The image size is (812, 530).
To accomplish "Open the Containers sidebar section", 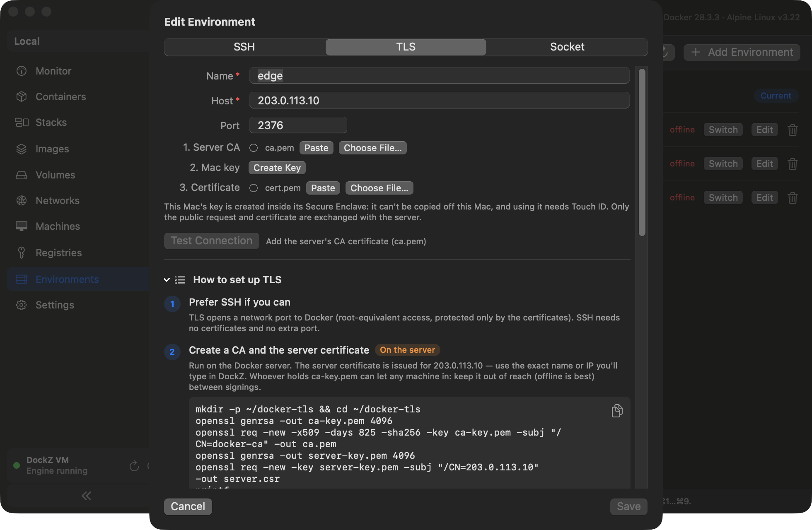I will click(78, 96).
